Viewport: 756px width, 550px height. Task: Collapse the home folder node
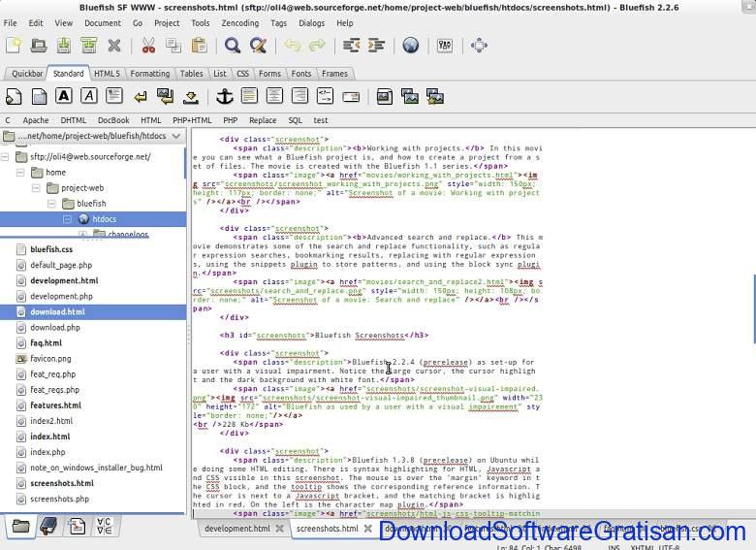(x=20, y=173)
